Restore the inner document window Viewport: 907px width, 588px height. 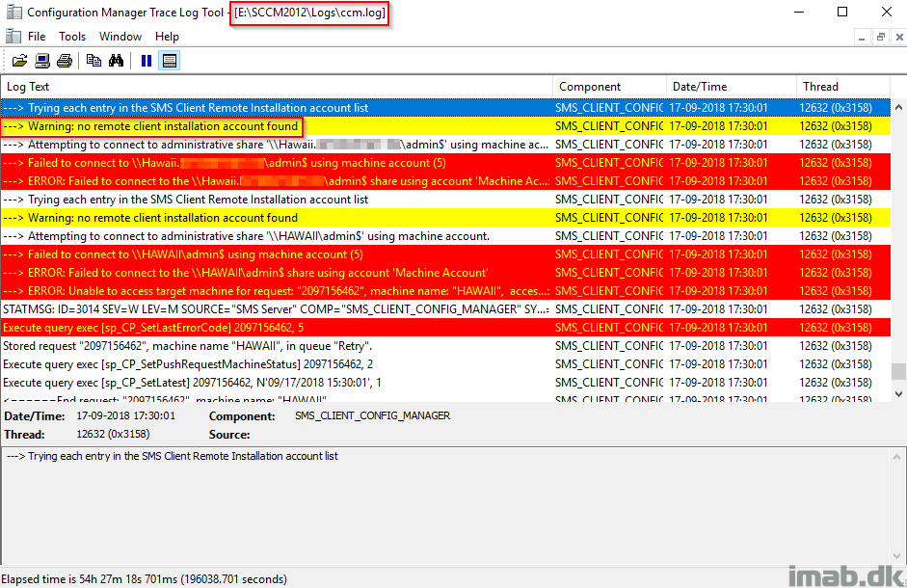point(880,37)
